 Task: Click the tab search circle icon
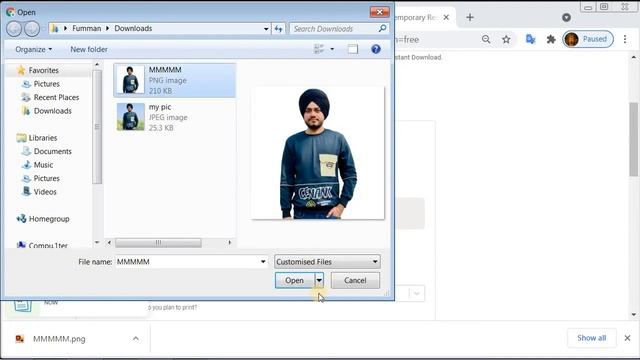coord(566,17)
